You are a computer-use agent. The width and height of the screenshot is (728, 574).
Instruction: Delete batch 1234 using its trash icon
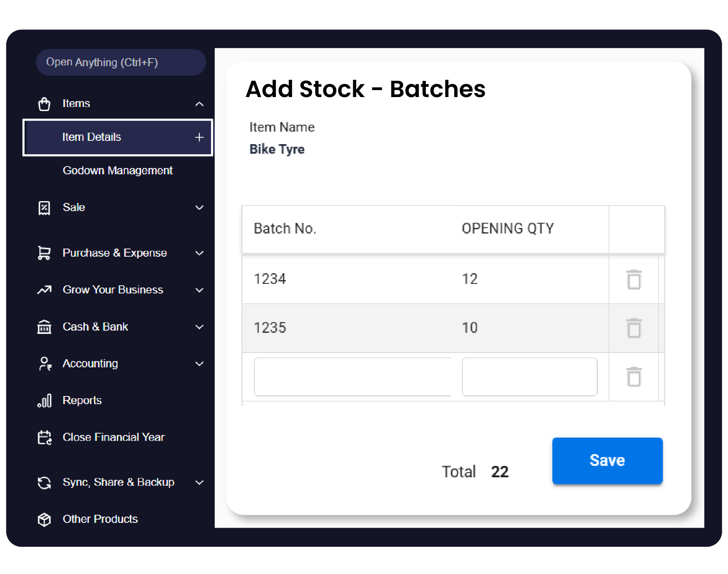coord(634,279)
